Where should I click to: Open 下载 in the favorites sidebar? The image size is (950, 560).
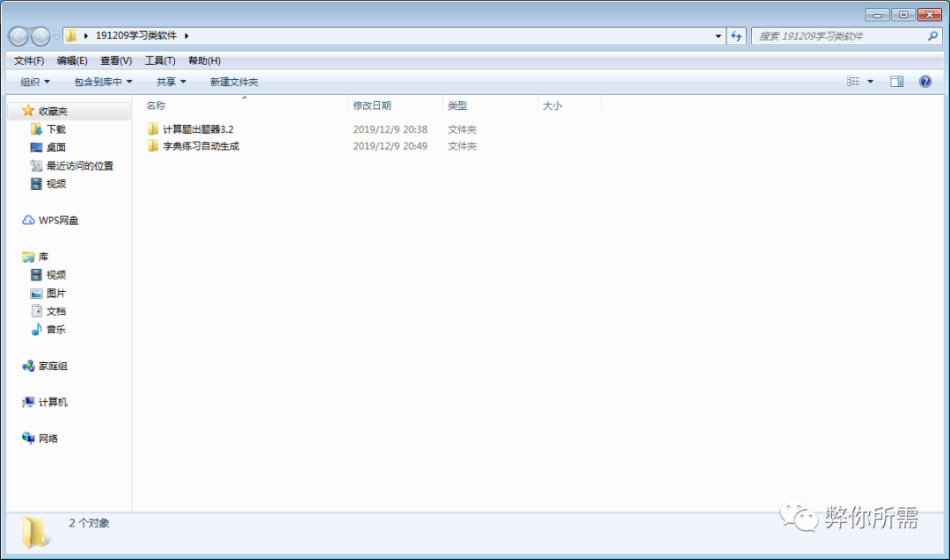coord(55,129)
